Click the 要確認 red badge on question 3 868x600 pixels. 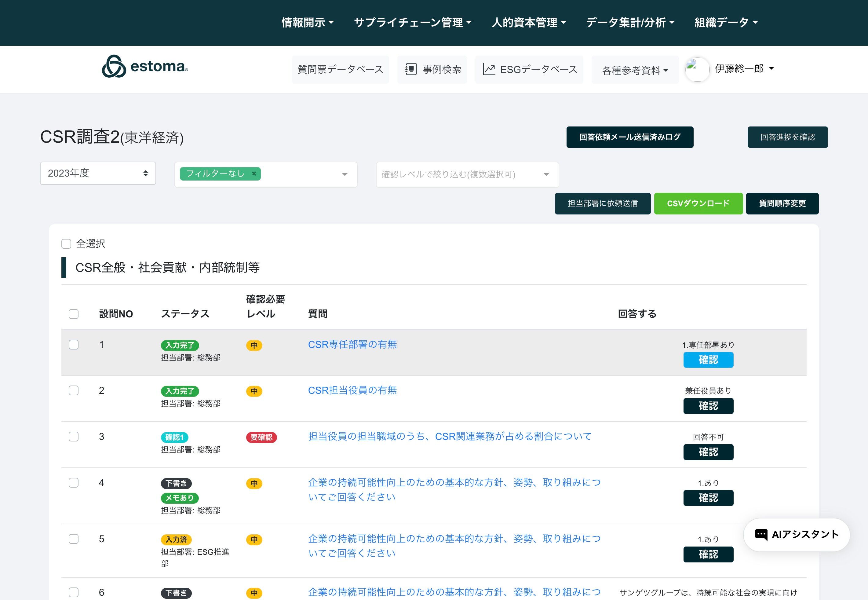(261, 437)
